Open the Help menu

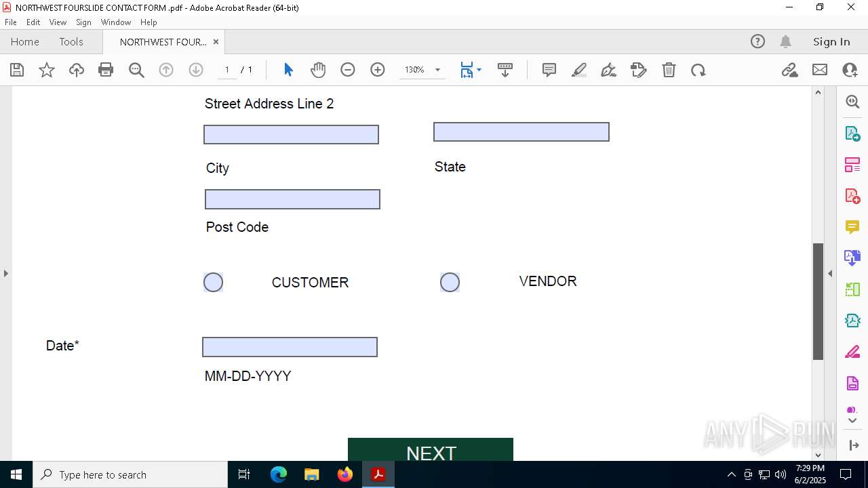(149, 22)
